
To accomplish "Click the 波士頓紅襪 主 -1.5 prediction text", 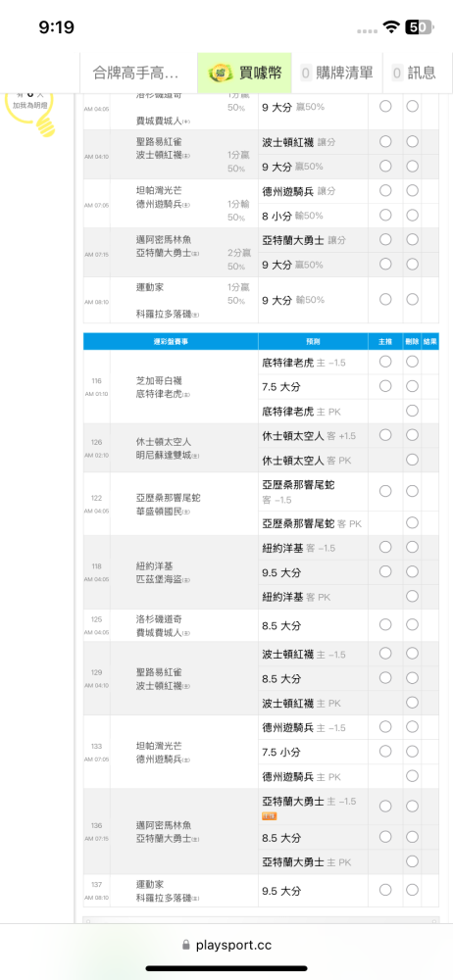I will [x=303, y=655].
